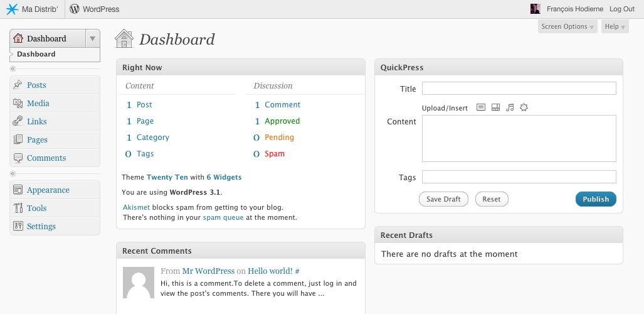Screen dimensions: 644x314
Task: Open the Posts menu in sidebar
Action: point(36,85)
